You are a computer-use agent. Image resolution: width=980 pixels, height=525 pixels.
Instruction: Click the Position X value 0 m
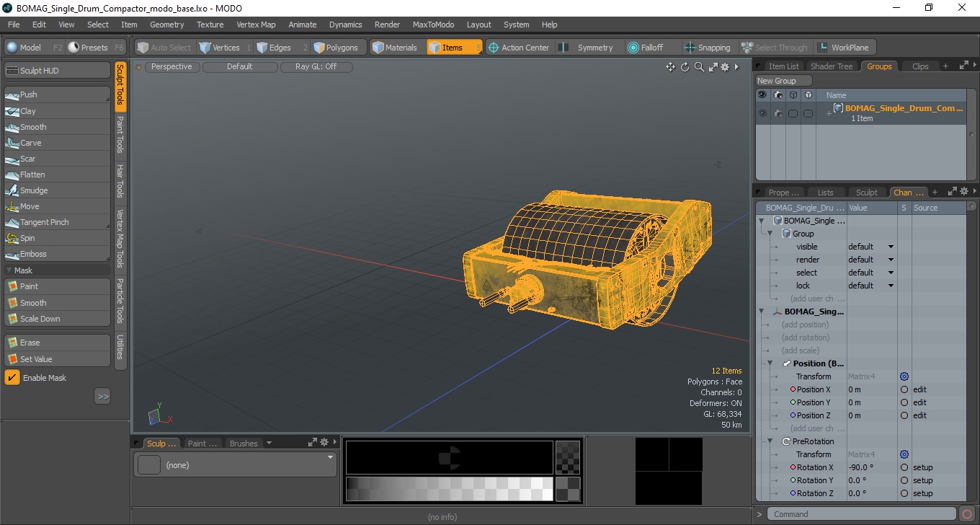[871, 389]
